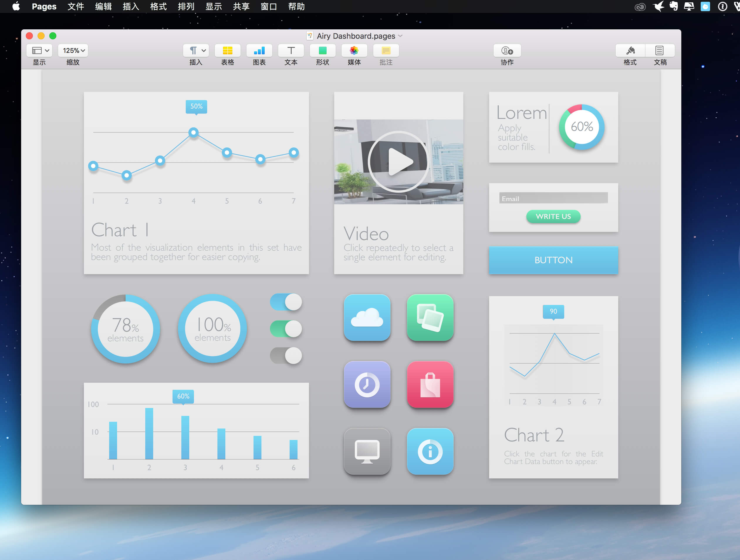Toggle the gray switch
The width and height of the screenshot is (740, 560).
click(x=286, y=355)
